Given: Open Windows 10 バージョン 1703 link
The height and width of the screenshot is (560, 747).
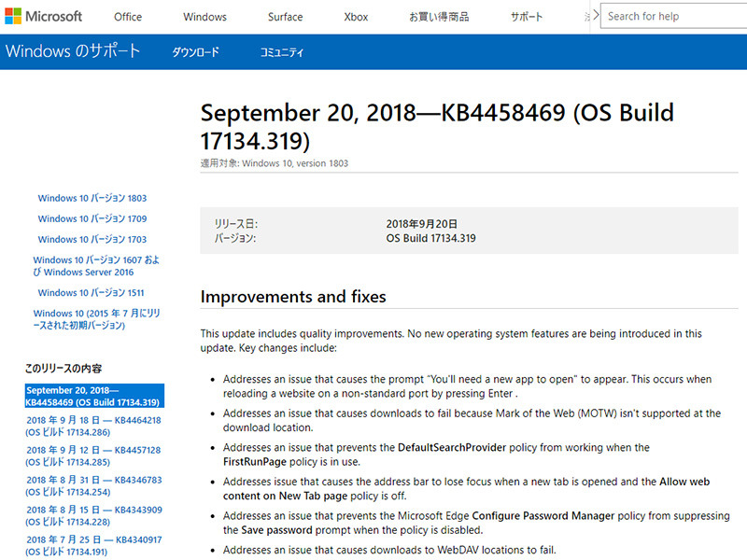Looking at the screenshot, I should [x=92, y=239].
